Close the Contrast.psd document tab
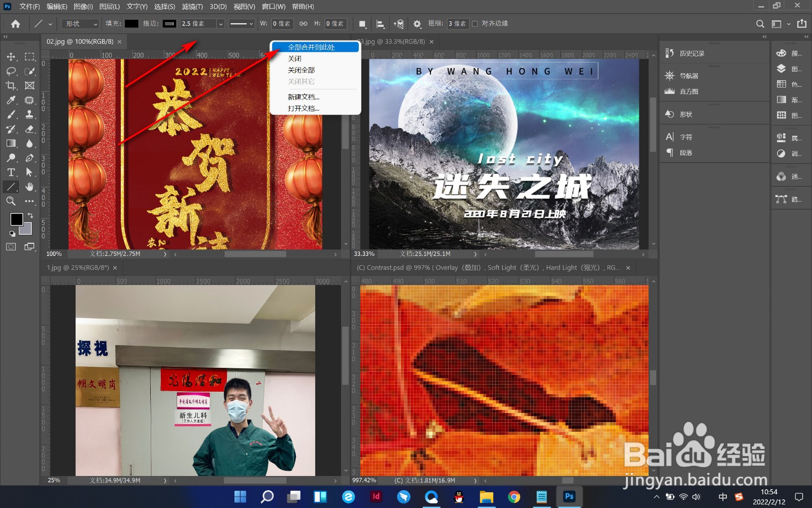This screenshot has width=812, height=508. (628, 268)
